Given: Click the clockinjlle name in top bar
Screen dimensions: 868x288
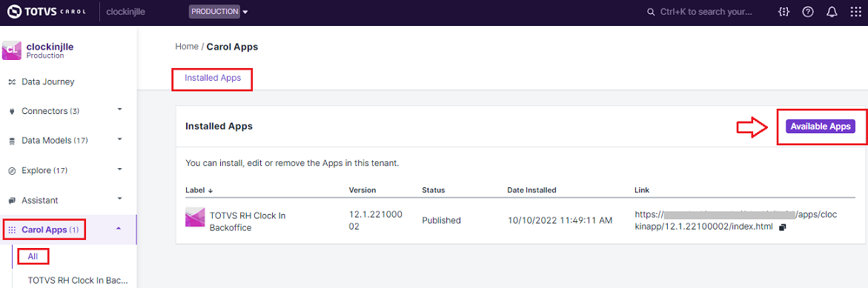Looking at the screenshot, I should coord(126,12).
